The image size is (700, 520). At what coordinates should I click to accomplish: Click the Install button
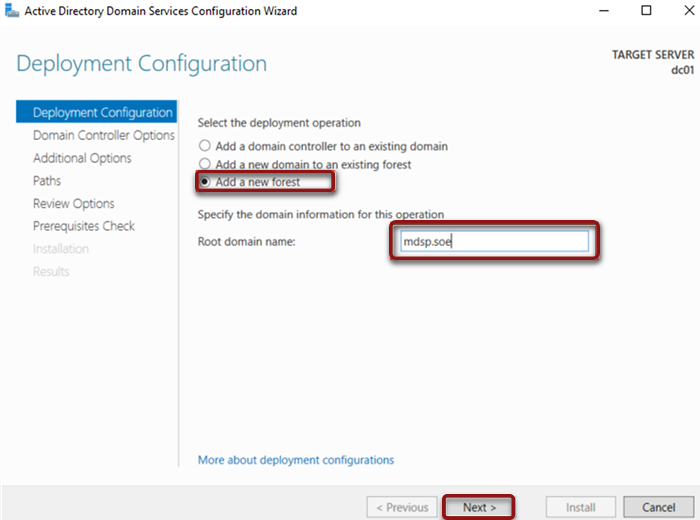pyautogui.click(x=580, y=508)
